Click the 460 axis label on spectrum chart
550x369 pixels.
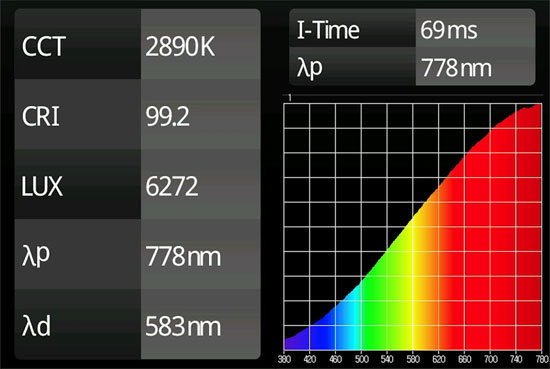point(336,359)
